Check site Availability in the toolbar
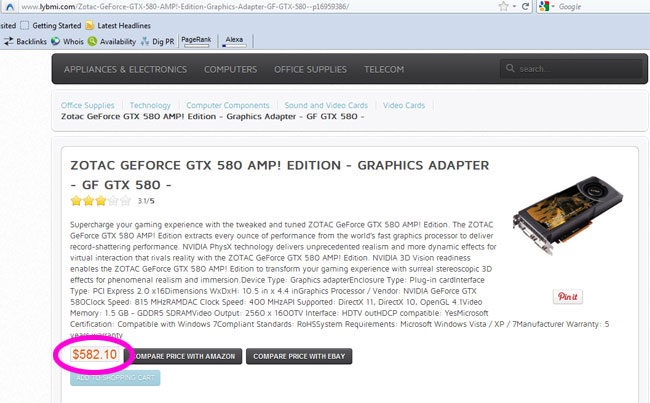 point(112,41)
